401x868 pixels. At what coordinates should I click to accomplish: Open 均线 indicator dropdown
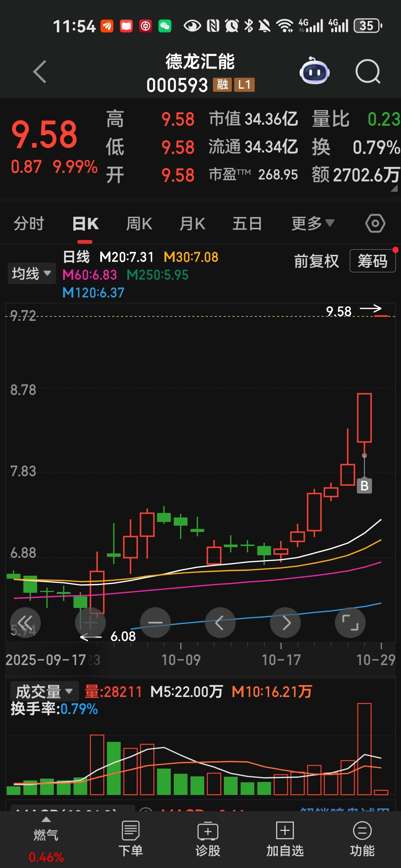(32, 273)
